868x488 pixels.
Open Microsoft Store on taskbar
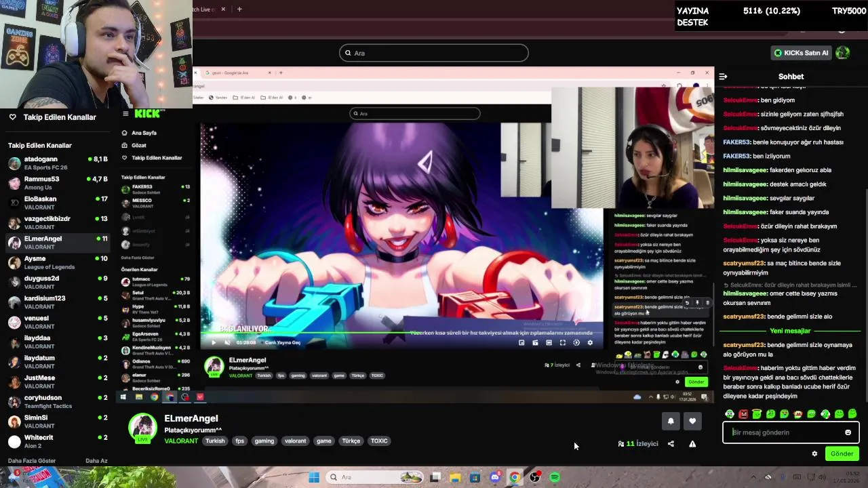[x=475, y=477]
